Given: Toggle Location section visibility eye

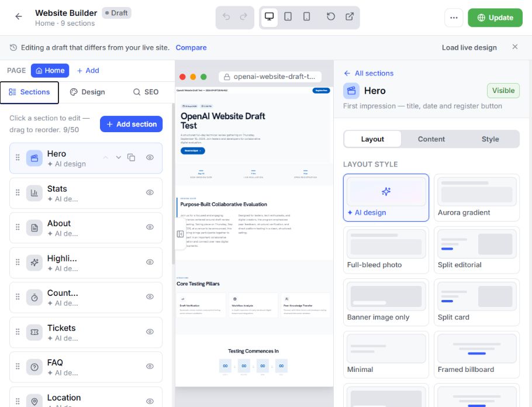Looking at the screenshot, I should pyautogui.click(x=150, y=401).
